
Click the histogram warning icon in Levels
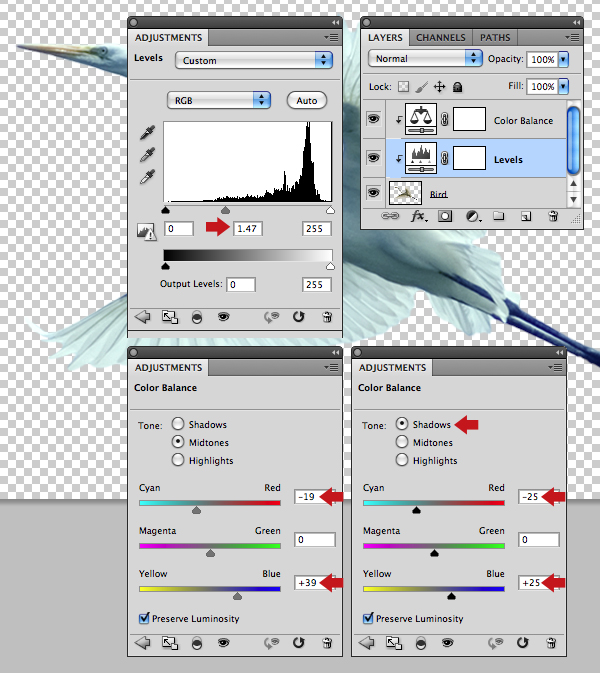(146, 232)
